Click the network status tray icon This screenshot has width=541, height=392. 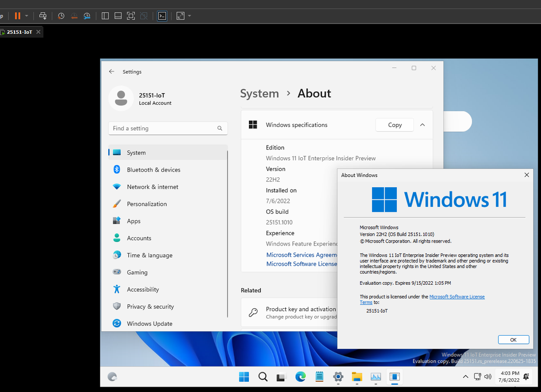[477, 376]
